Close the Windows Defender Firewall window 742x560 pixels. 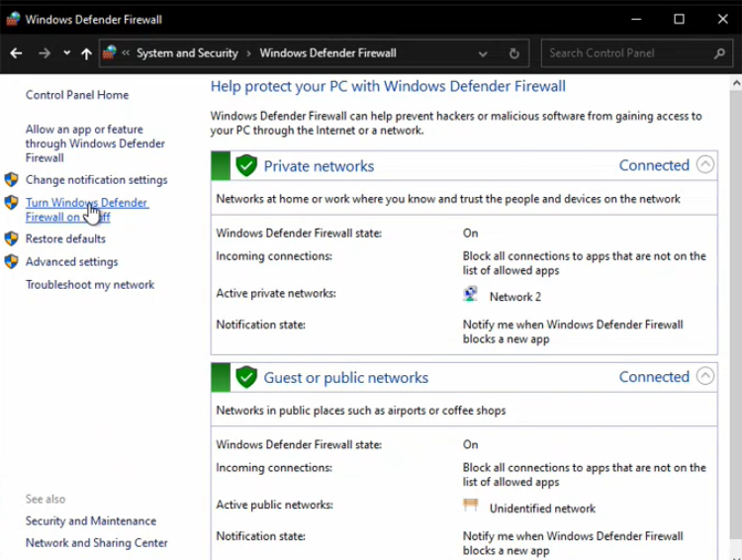[722, 19]
